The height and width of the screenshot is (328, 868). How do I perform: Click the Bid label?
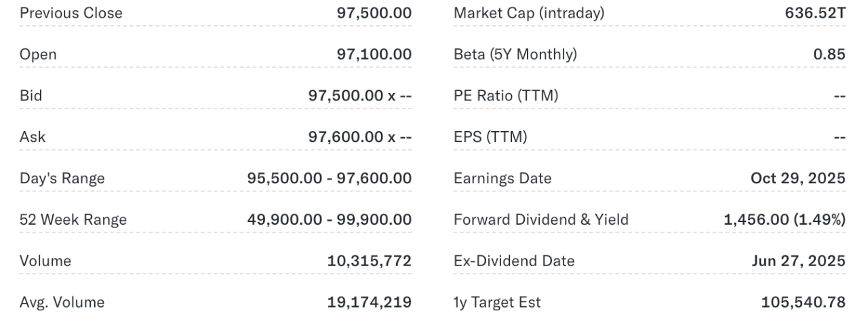coord(31,96)
